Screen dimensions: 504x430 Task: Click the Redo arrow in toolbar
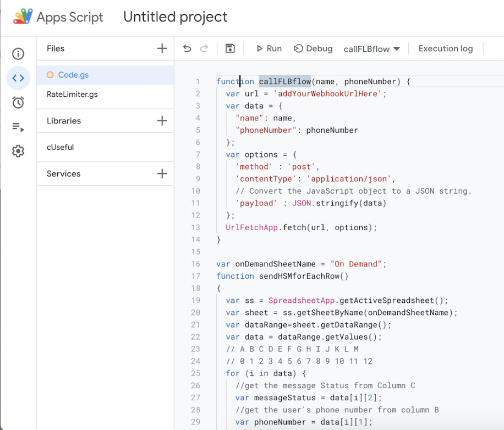(204, 48)
